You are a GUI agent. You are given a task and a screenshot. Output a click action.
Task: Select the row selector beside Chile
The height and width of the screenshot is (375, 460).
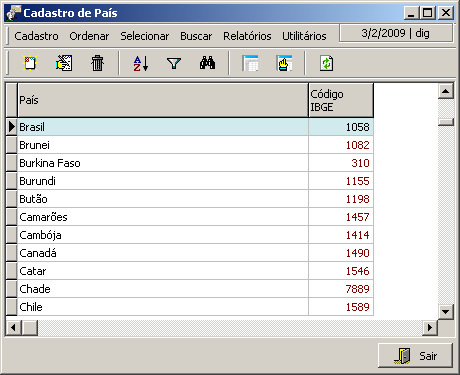pyautogui.click(x=12, y=307)
